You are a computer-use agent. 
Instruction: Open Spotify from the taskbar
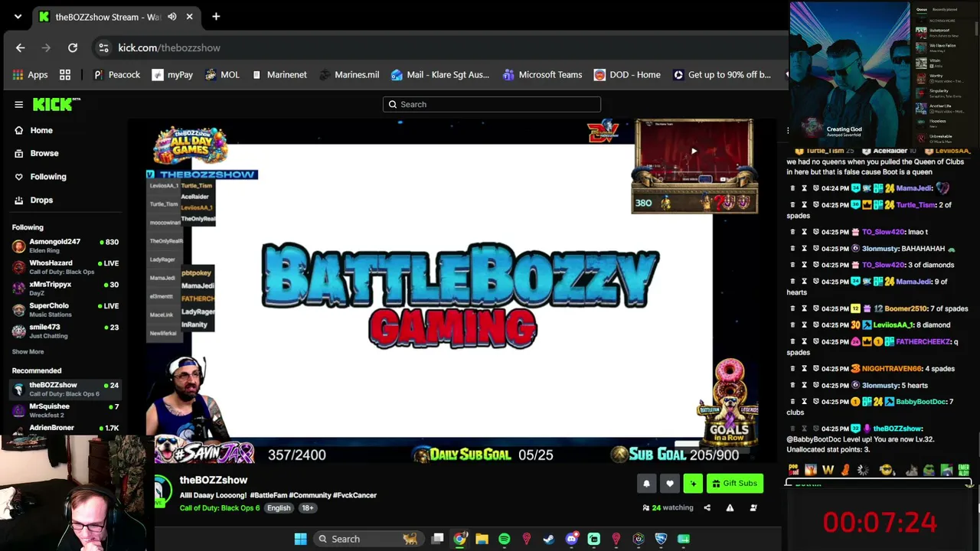[504, 539]
